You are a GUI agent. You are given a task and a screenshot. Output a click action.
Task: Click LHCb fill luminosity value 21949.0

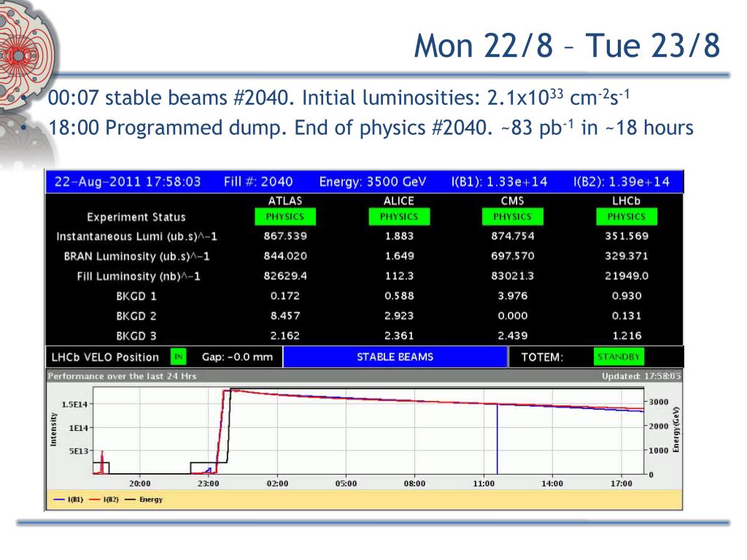point(627,276)
